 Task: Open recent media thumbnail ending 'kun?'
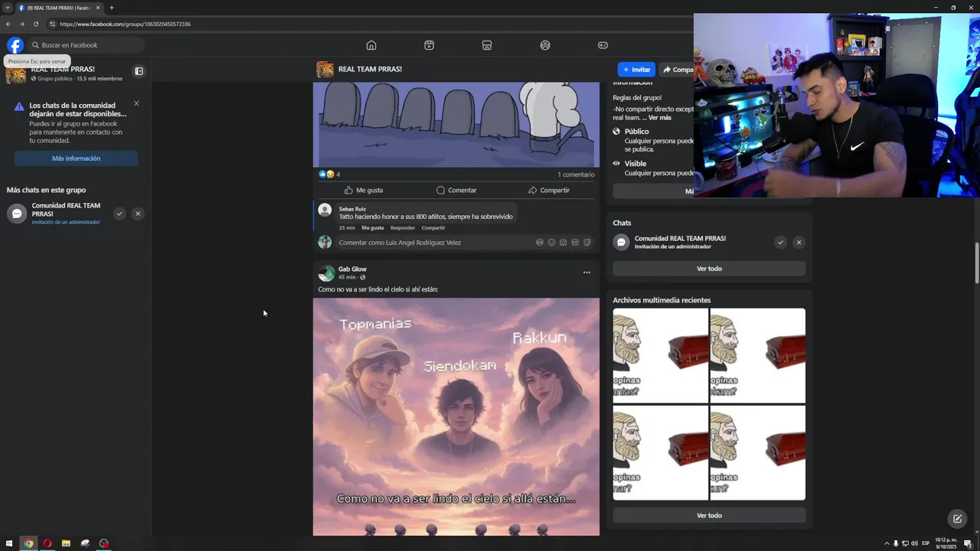coord(758,452)
